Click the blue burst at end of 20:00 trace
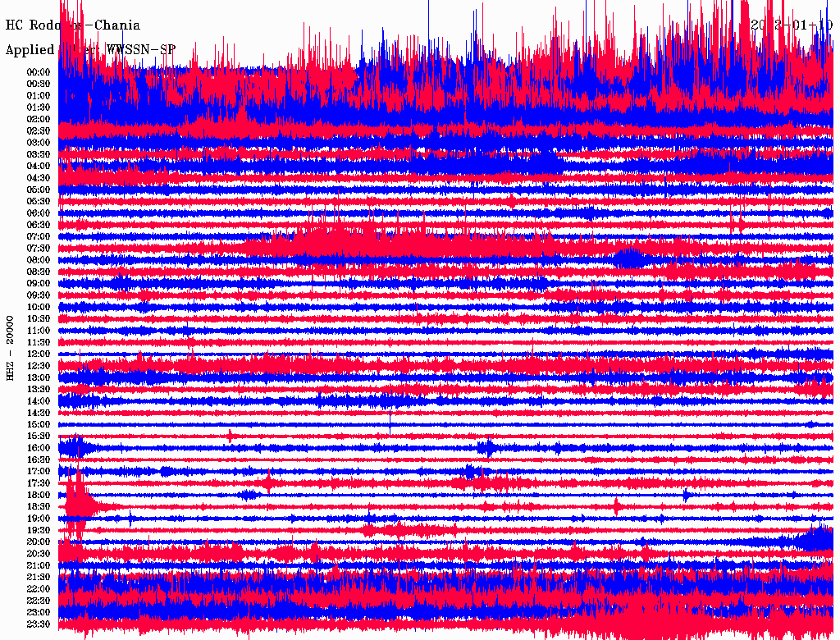This screenshot has width=840, height=640. (816, 539)
